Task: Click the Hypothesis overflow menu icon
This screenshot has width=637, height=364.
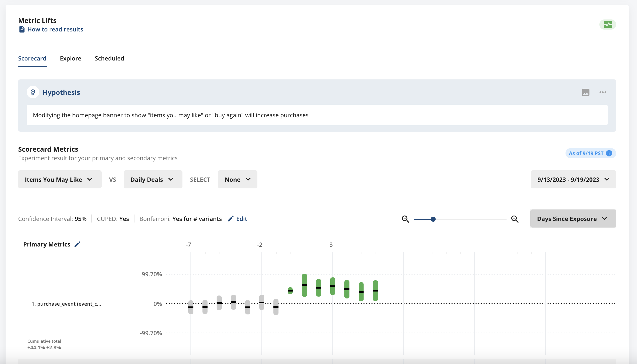Action: 603,92
